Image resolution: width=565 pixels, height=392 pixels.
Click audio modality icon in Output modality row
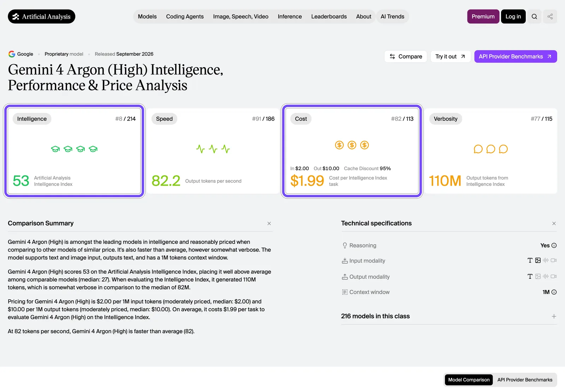click(x=546, y=277)
